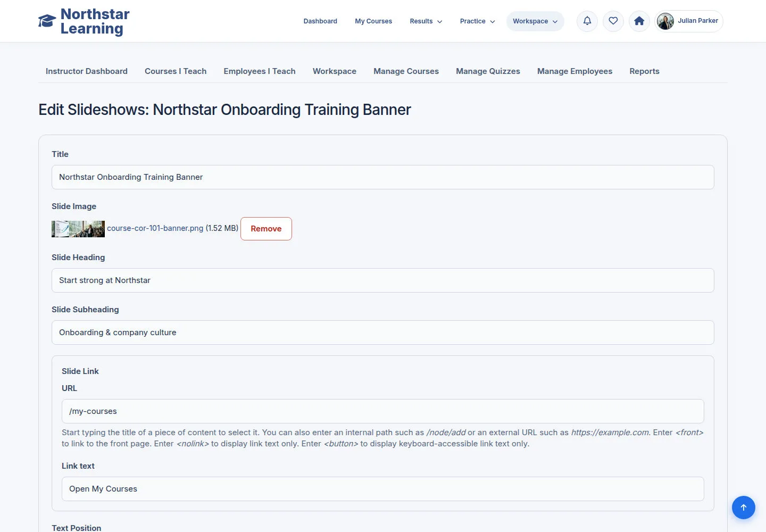766x532 pixels.
Task: Remove the slide image file
Action: coord(266,229)
